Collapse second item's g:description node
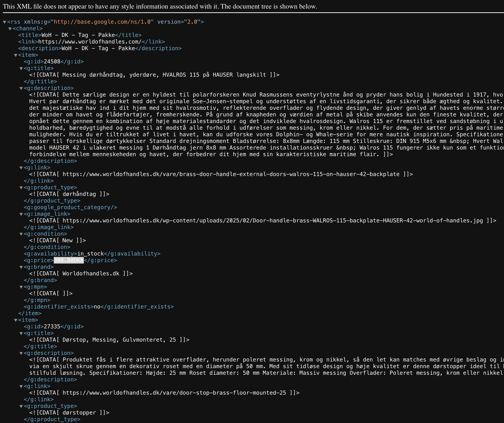 point(21,353)
